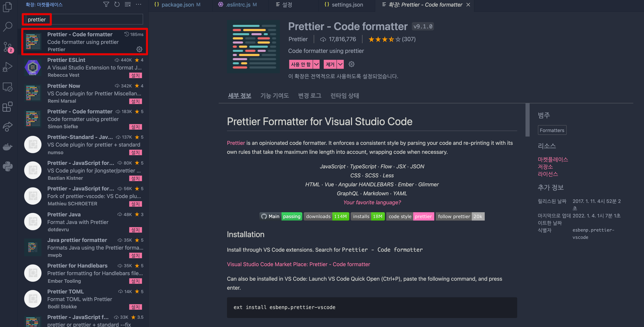Switch to the settings.json tab
Screen dimensions: 644x327
tap(344, 4)
